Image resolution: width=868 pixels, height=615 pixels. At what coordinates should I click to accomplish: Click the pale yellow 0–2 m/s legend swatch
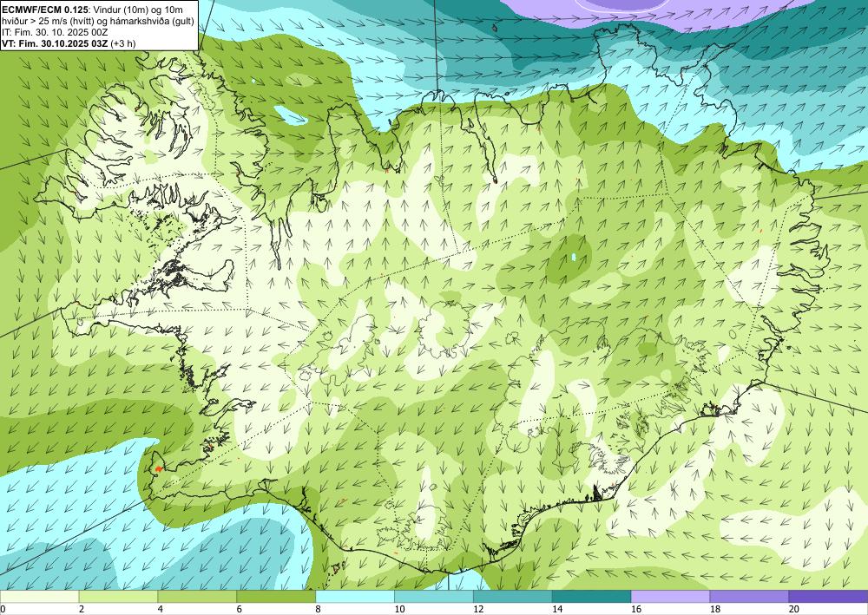pos(39,596)
